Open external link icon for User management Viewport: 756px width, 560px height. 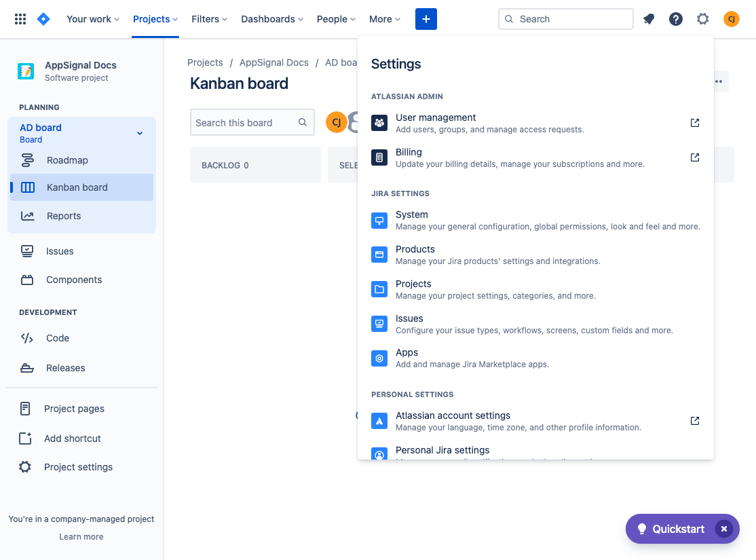(695, 123)
